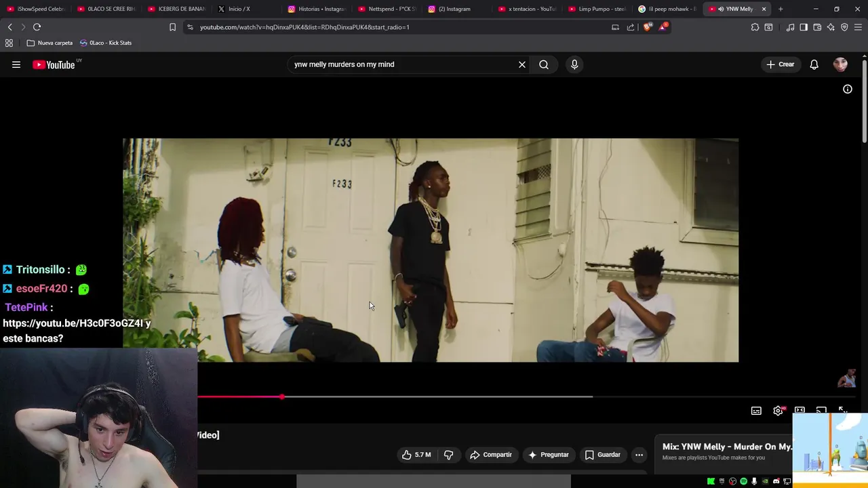Image resolution: width=868 pixels, height=488 pixels.
Task: Reload the page
Action: coord(37,27)
